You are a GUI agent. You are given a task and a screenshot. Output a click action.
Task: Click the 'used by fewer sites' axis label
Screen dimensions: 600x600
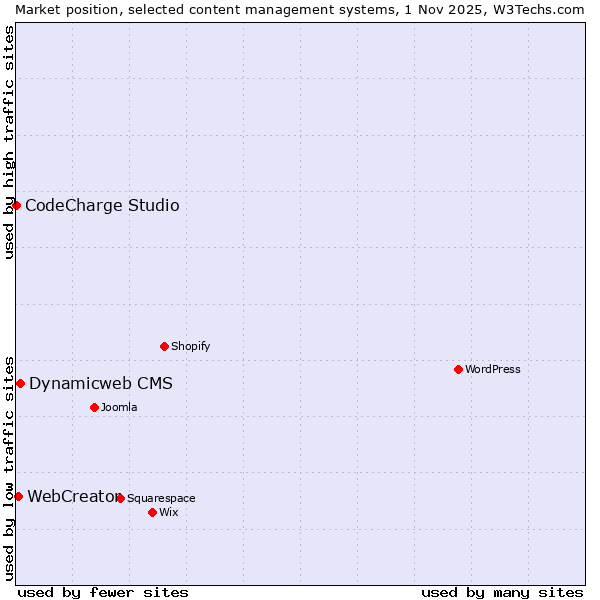point(103,592)
